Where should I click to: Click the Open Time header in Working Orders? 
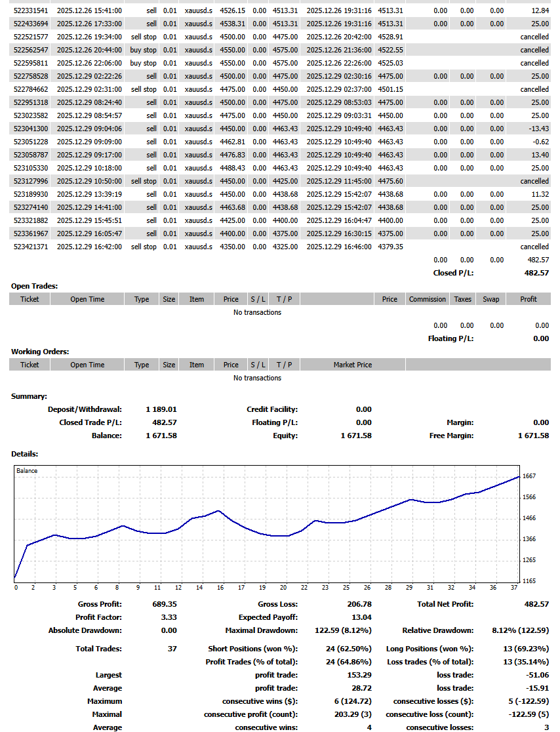click(x=87, y=365)
